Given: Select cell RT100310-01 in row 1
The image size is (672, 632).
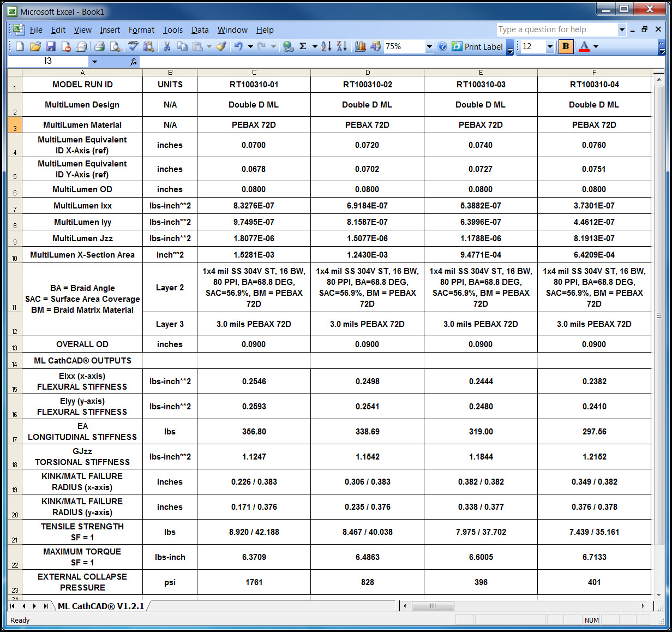Looking at the screenshot, I should point(254,85).
